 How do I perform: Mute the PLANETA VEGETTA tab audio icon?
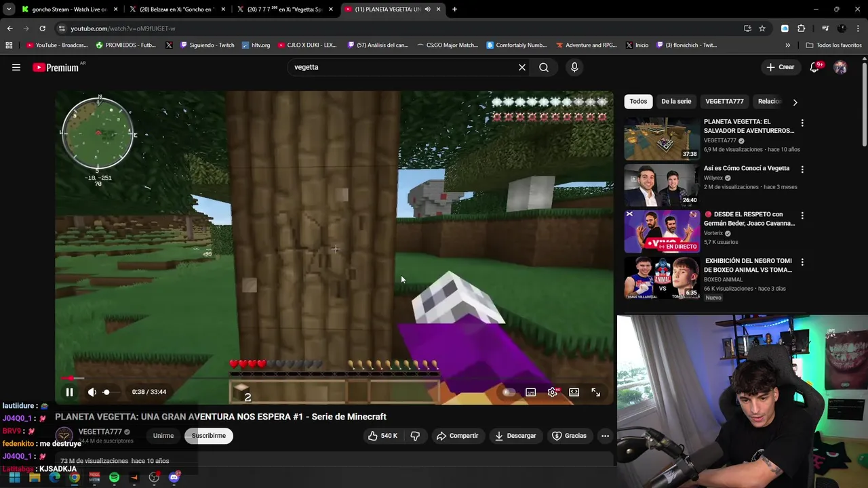pos(427,9)
